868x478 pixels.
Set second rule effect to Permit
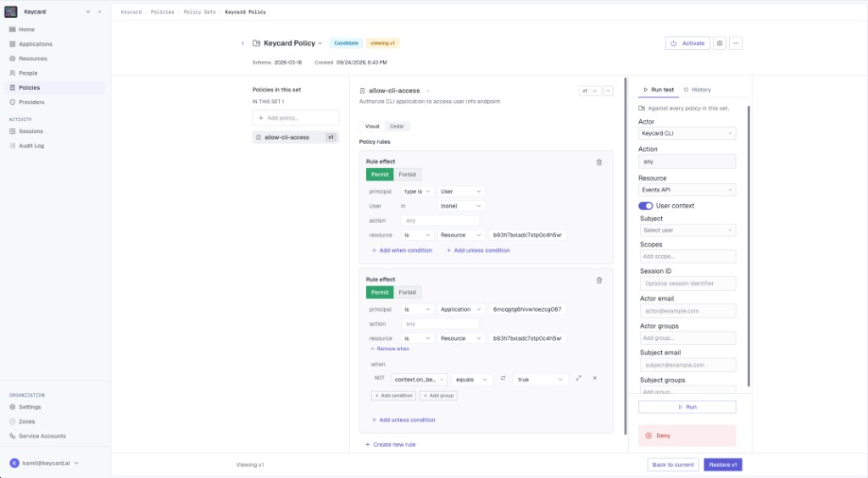[x=380, y=292]
